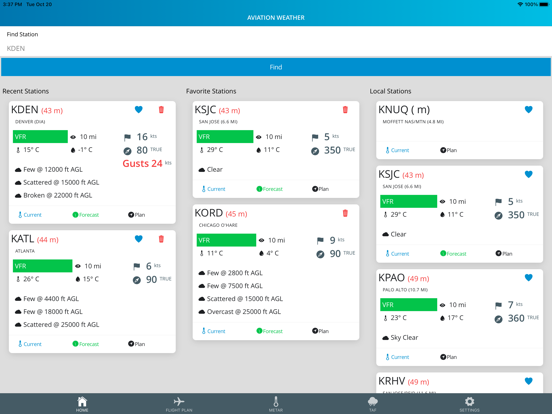Open Current for favorite KSJC

213,189
